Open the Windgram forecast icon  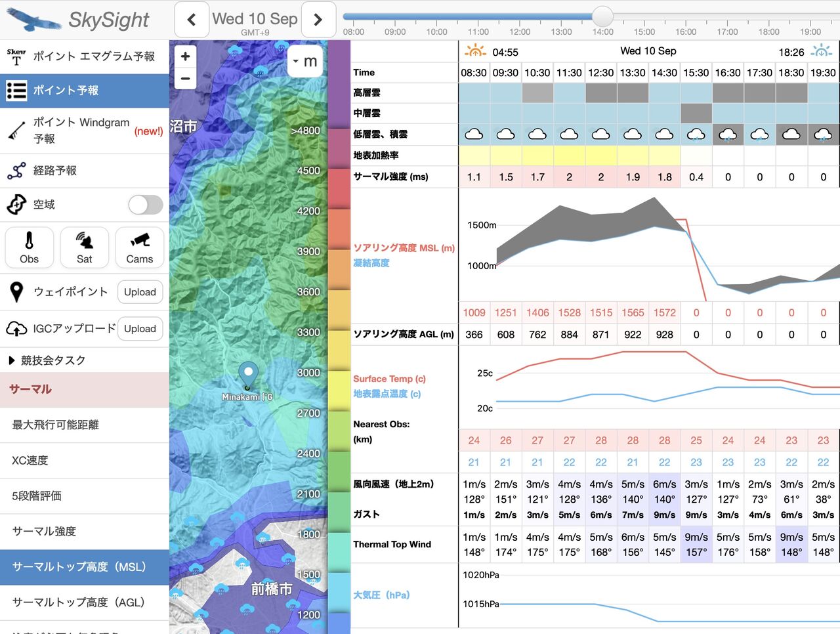[16, 131]
